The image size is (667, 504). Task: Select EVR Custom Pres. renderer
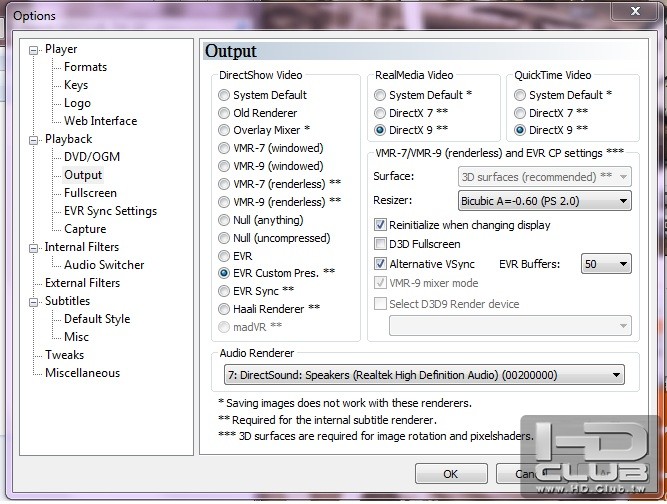(x=224, y=273)
